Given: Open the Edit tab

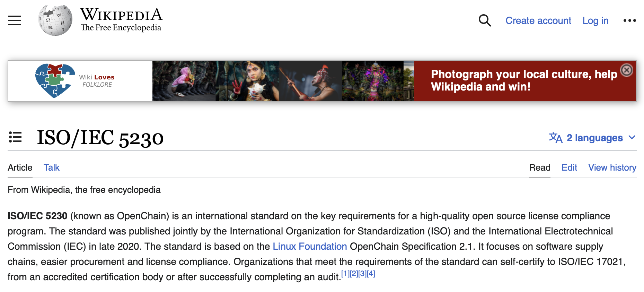Looking at the screenshot, I should pyautogui.click(x=569, y=168).
